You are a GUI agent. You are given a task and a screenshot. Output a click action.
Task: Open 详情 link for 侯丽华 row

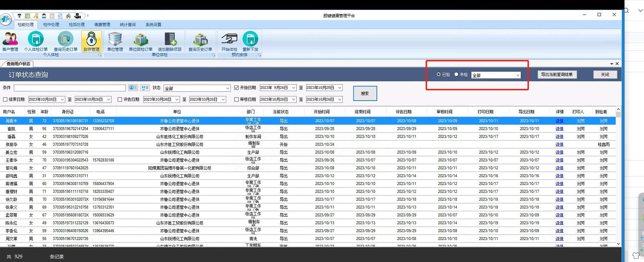559,145
